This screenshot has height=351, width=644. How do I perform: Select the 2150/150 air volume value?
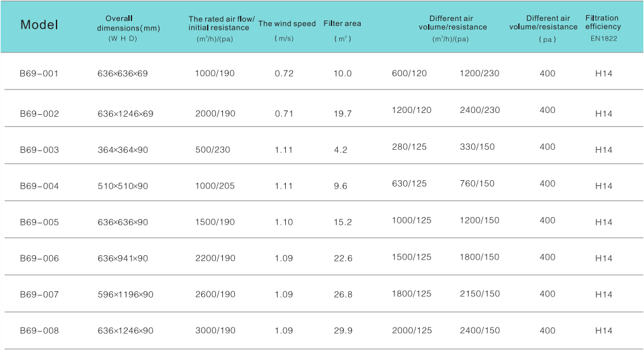coord(480,293)
